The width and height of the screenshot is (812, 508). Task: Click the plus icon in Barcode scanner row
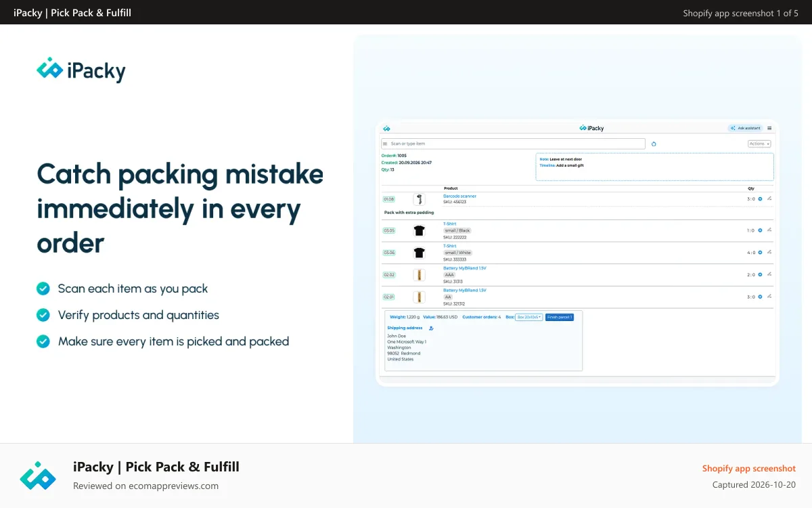pos(760,199)
